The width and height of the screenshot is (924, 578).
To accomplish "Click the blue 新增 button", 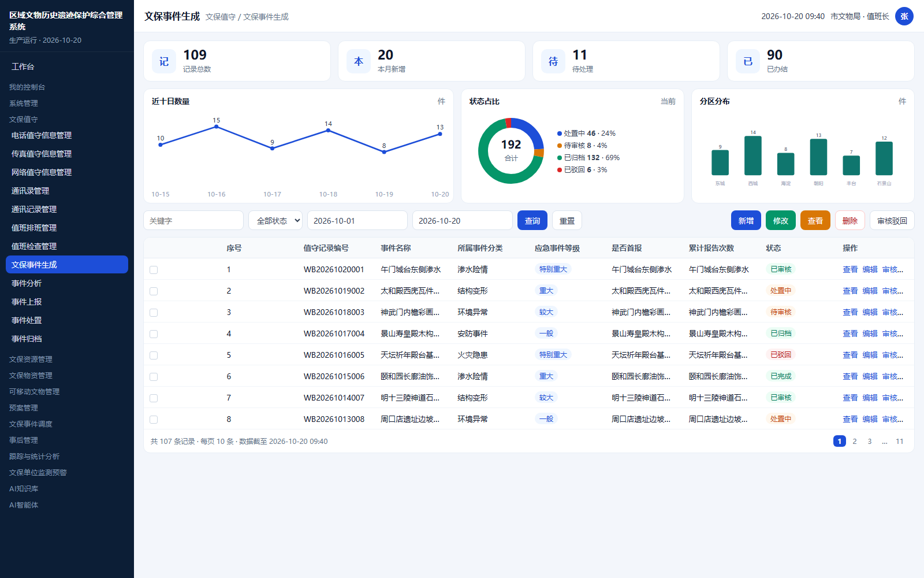I will (746, 220).
